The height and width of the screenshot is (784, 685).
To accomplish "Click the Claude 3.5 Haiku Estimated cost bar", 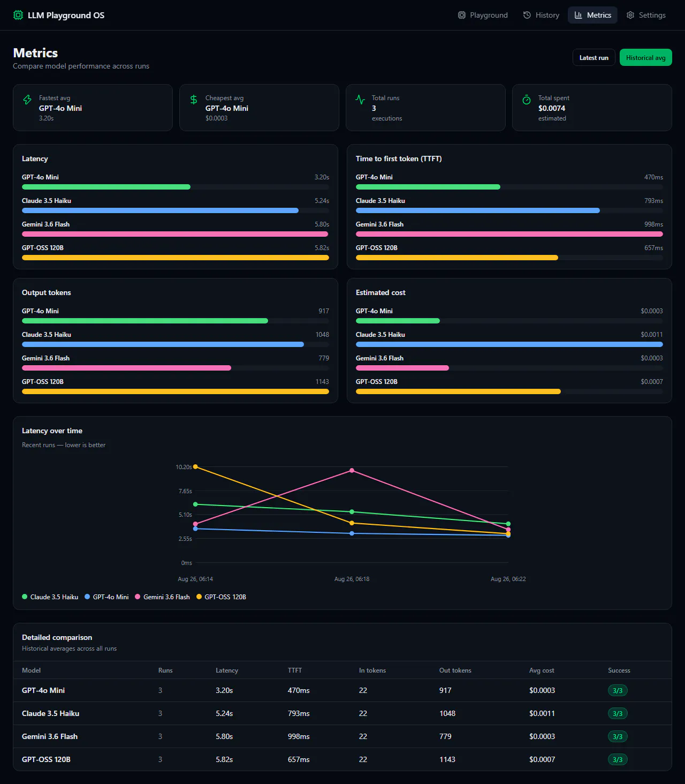I will (509, 344).
